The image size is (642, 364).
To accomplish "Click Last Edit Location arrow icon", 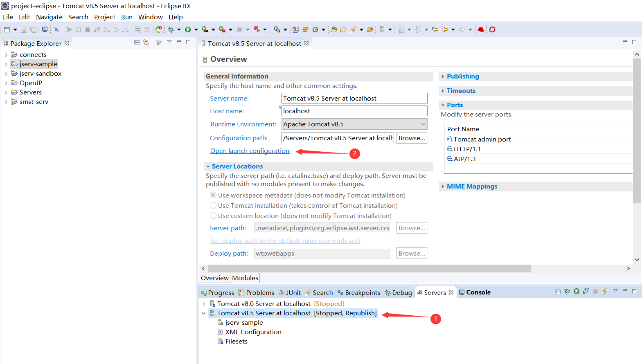I will [x=435, y=29].
